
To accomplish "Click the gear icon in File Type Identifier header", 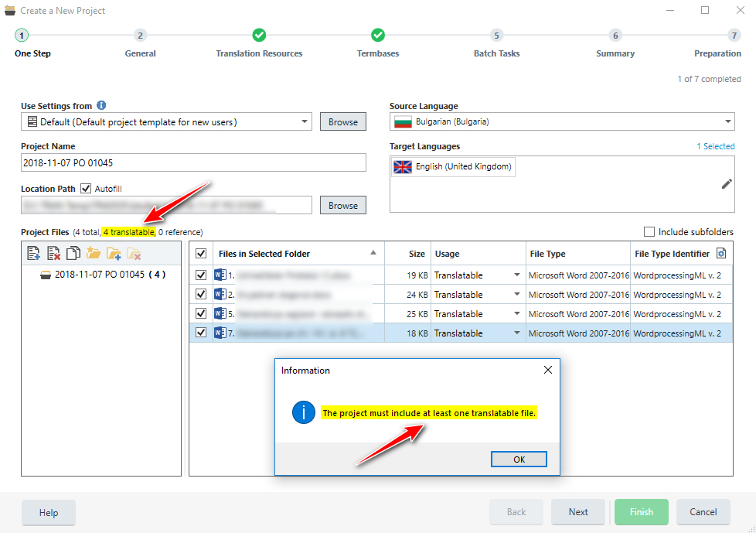I will [x=721, y=253].
